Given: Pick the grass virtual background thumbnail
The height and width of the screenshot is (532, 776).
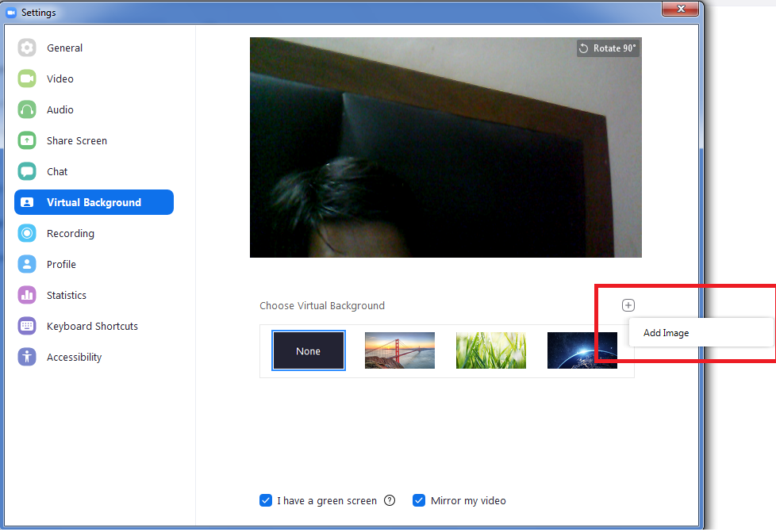Looking at the screenshot, I should 490,350.
